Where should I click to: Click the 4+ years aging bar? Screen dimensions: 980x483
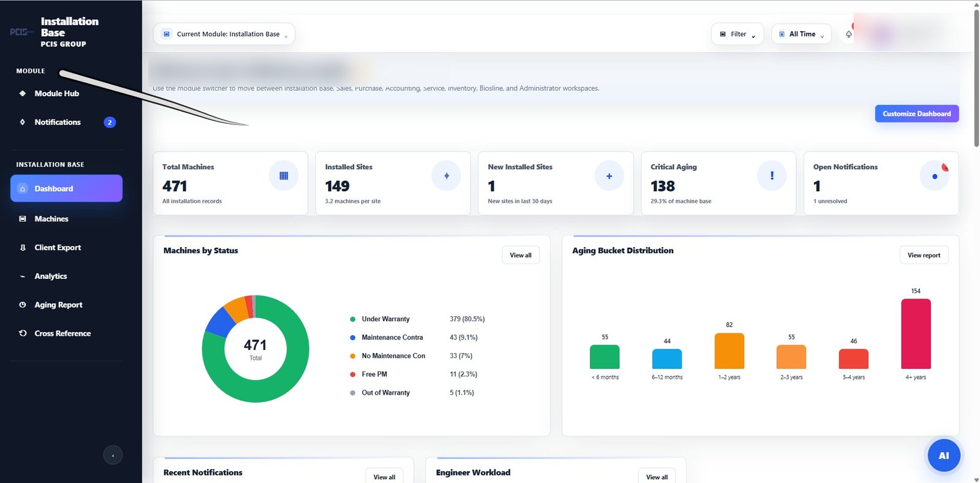tap(916, 334)
